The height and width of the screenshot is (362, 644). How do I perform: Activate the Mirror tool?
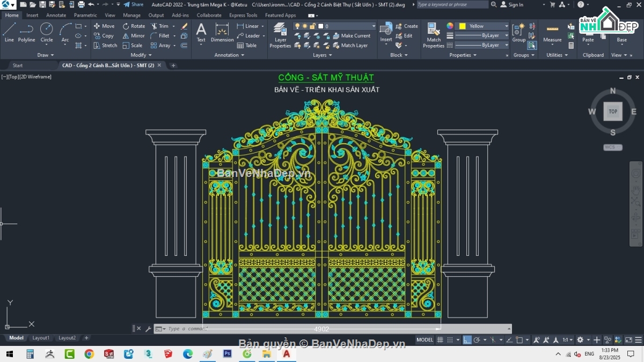[134, 35]
